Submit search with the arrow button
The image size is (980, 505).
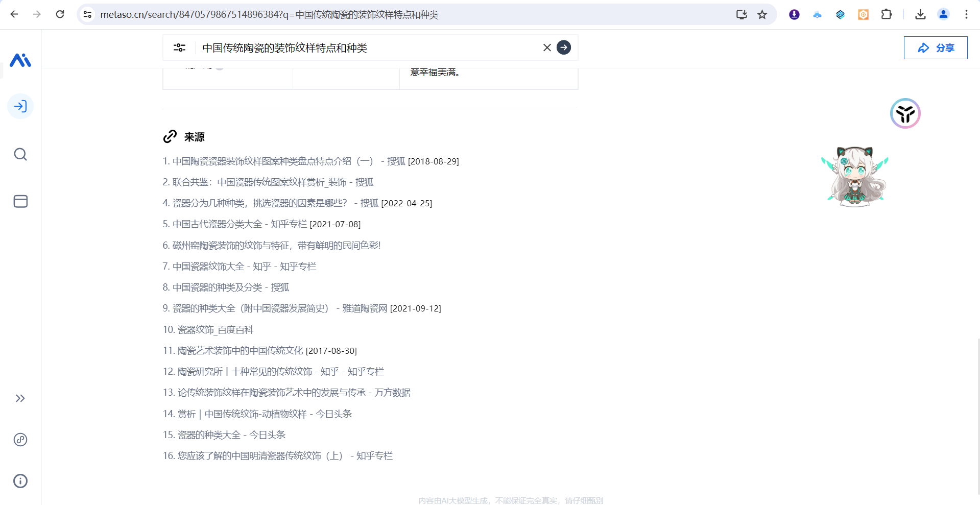coord(564,47)
